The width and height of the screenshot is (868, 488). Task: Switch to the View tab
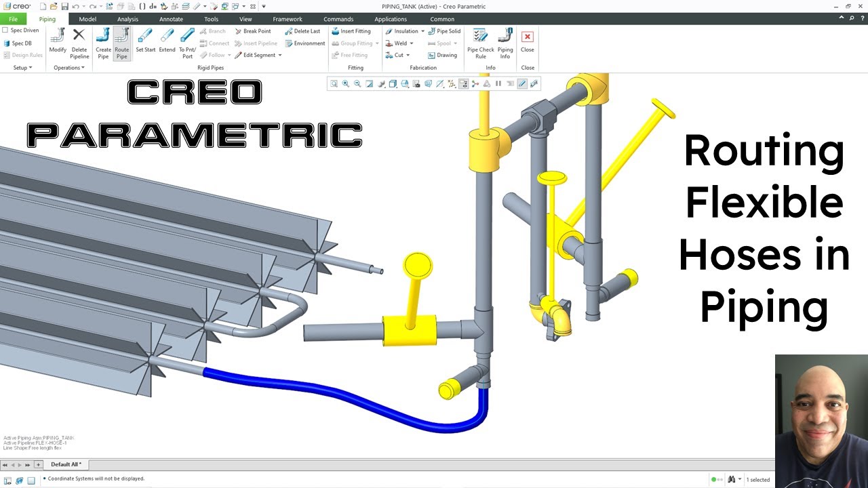coord(245,19)
